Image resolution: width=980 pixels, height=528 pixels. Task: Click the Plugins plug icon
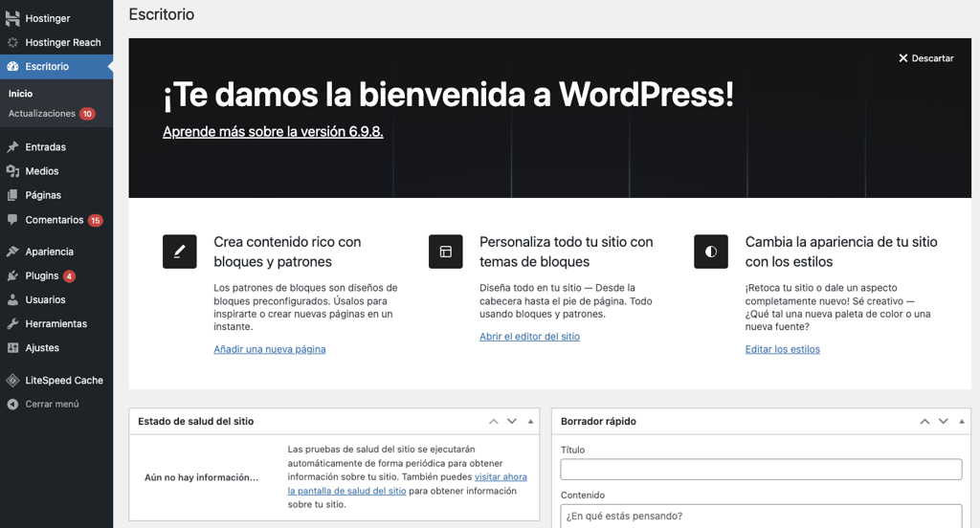click(x=12, y=275)
